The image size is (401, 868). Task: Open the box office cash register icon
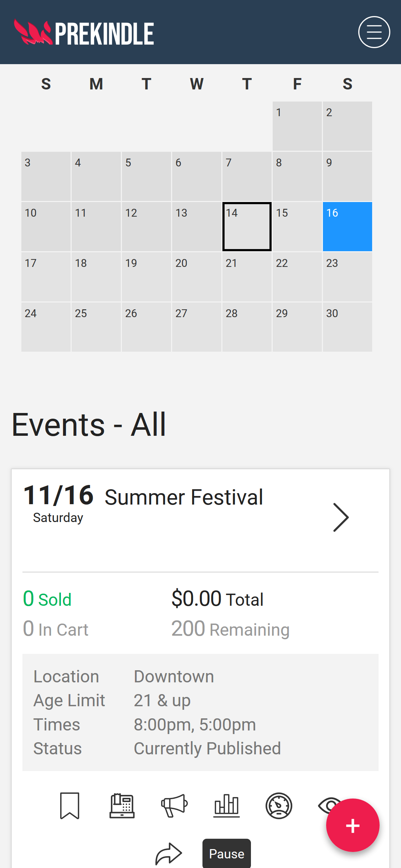(122, 806)
